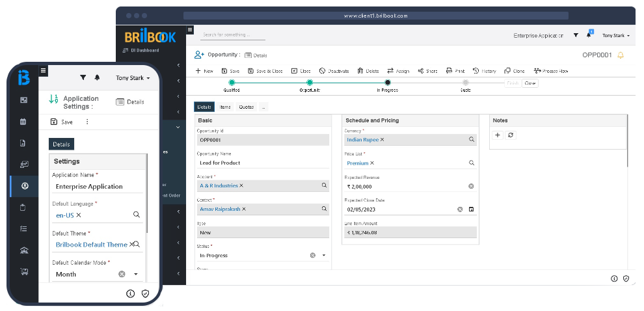Screen dimensions: 644x311
Task: Open Process Flow from the toolbar
Action: click(551, 71)
